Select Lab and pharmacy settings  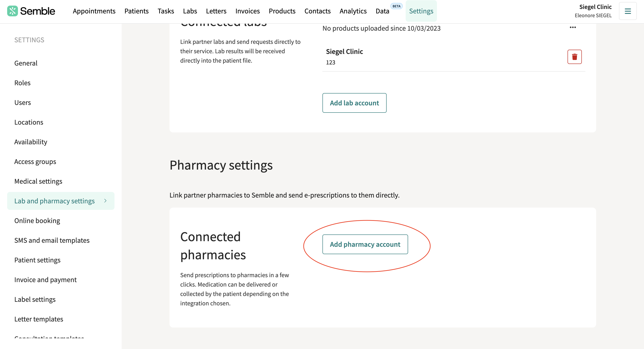(x=61, y=201)
